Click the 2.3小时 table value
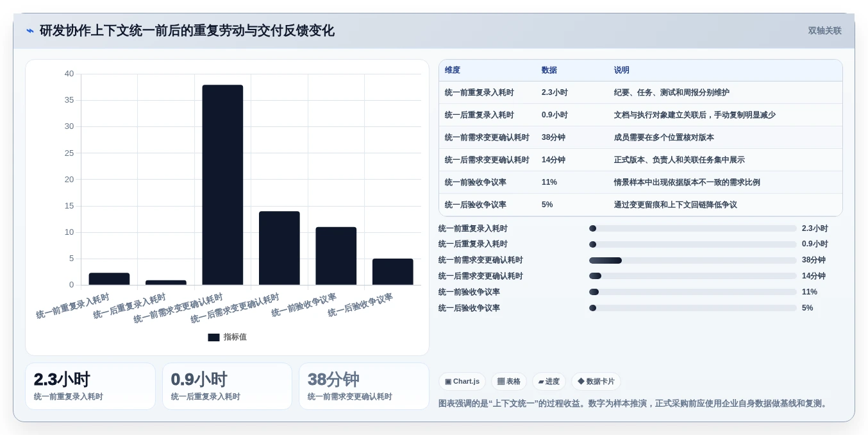 click(x=555, y=93)
